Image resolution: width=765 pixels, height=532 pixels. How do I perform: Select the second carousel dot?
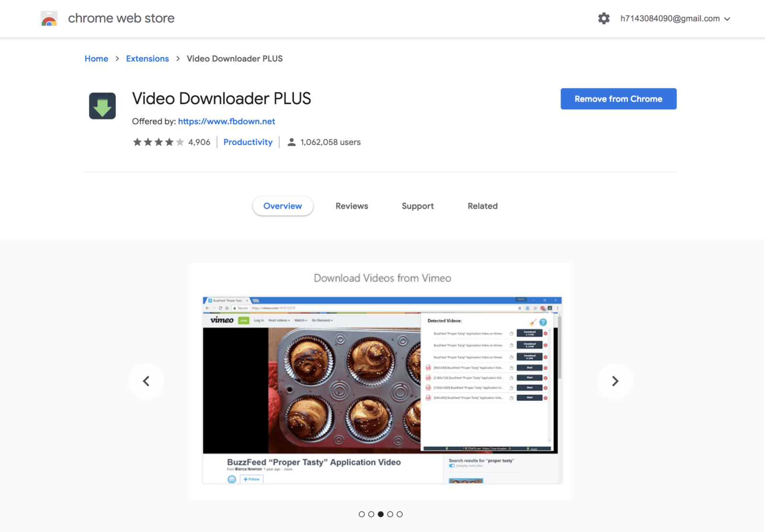tap(371, 514)
